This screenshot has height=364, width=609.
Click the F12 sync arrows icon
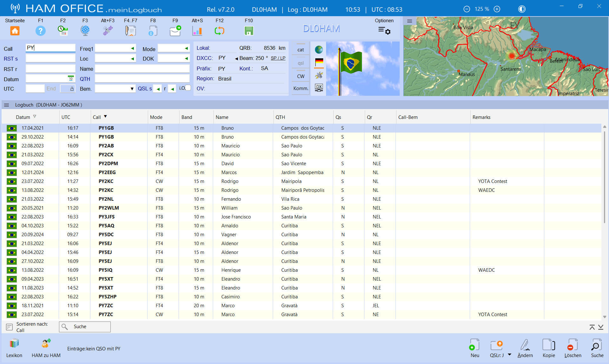219,31
